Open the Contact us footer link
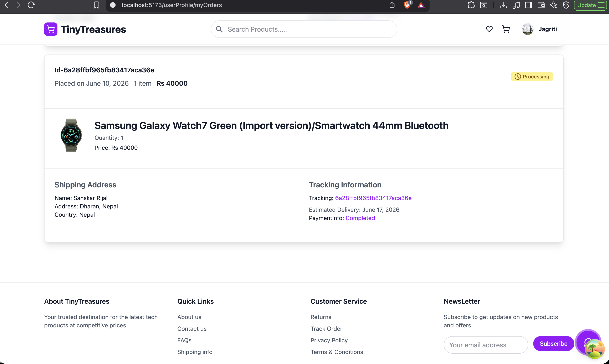609x364 pixels. coord(192,329)
